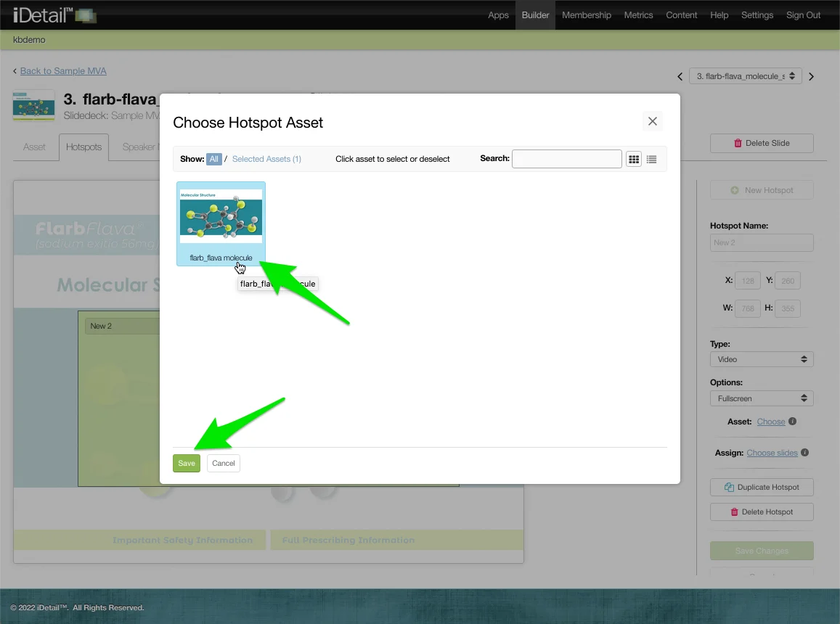Create a New Hotspot

click(762, 190)
